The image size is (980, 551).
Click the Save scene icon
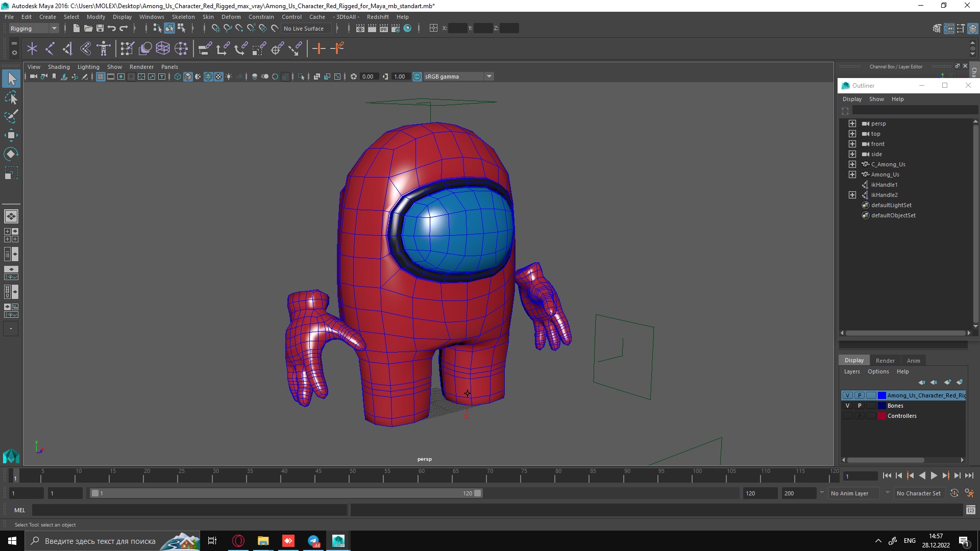(100, 29)
